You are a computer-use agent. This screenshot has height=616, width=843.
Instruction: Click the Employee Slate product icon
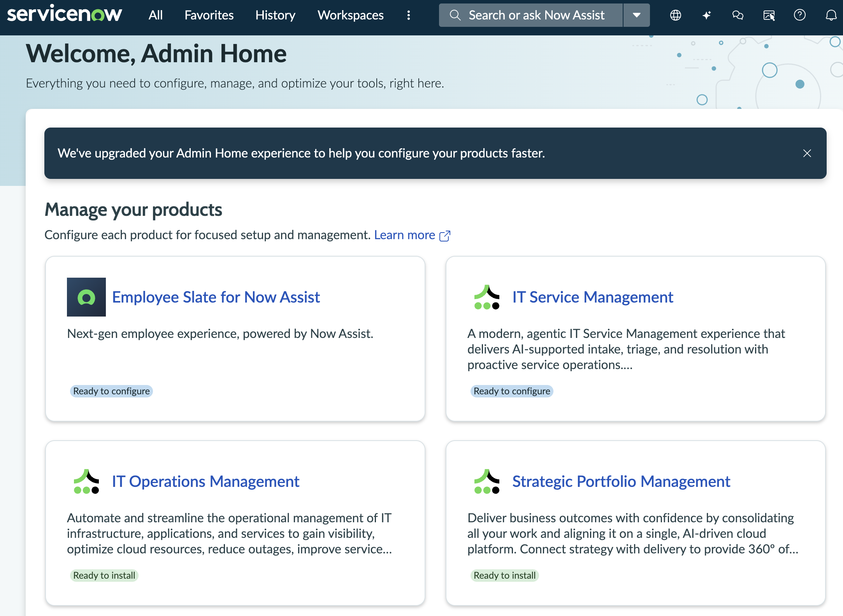tap(86, 297)
